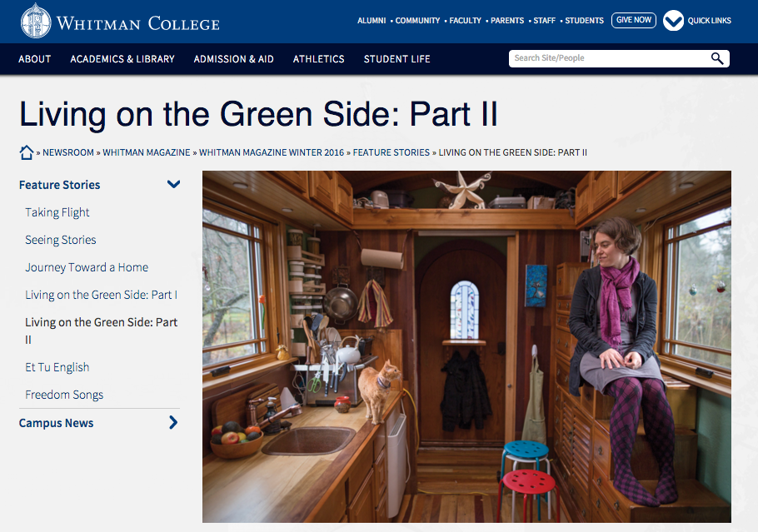The image size is (758, 532).
Task: Open the Academics & Library menu
Action: click(x=122, y=59)
